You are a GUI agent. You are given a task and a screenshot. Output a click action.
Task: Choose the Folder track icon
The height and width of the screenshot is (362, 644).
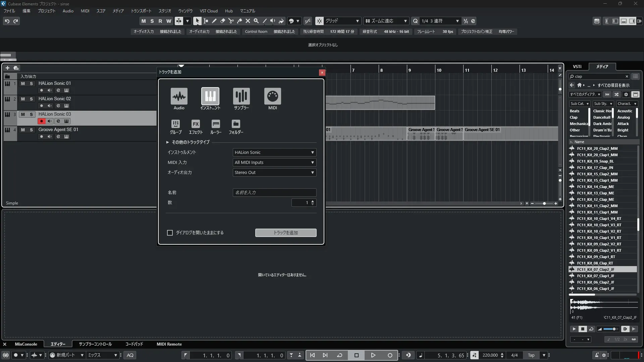[x=236, y=124]
